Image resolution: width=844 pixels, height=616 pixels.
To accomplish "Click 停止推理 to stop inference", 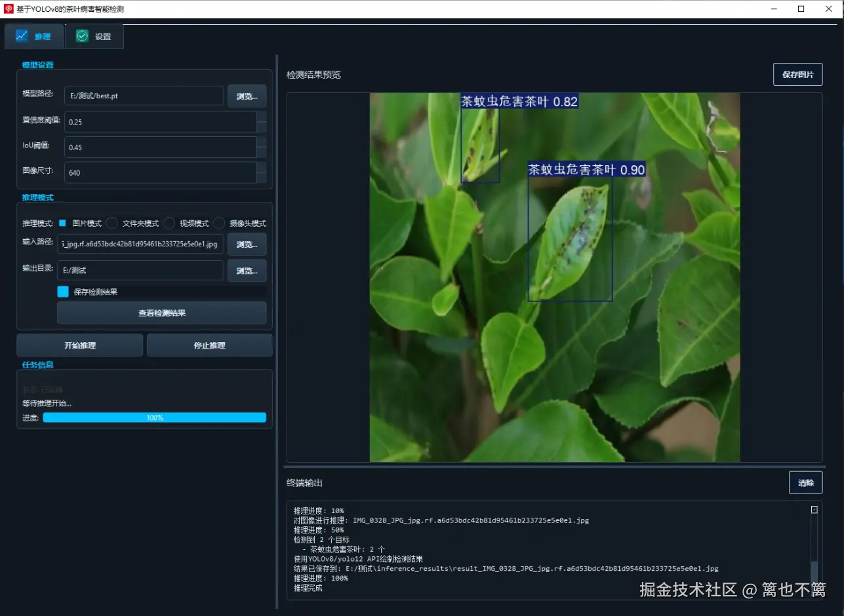I will pyautogui.click(x=209, y=345).
